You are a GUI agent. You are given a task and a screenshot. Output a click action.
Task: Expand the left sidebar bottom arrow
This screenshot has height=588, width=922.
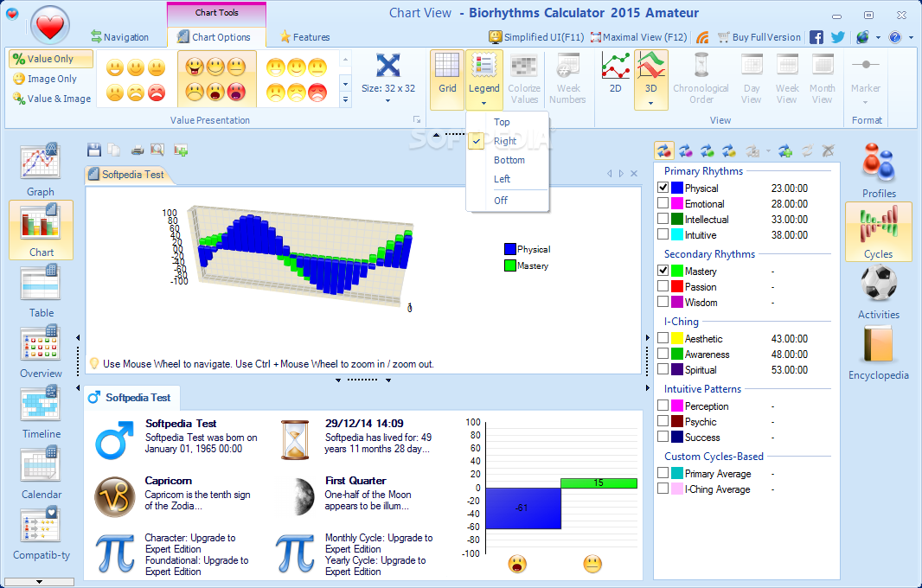(x=39, y=582)
